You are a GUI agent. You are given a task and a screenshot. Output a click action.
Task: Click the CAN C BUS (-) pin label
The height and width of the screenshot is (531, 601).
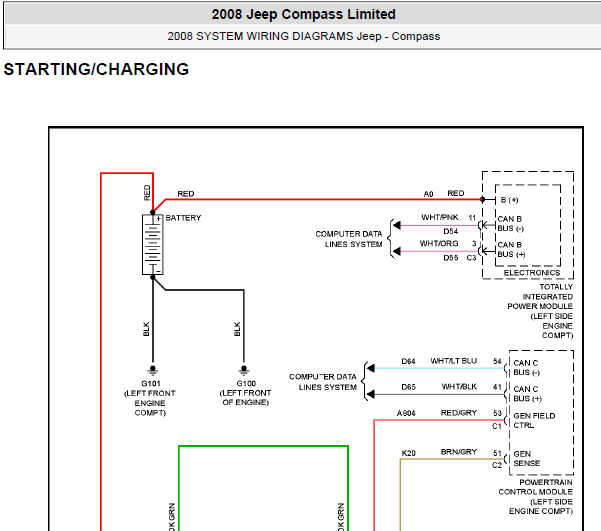click(x=527, y=368)
